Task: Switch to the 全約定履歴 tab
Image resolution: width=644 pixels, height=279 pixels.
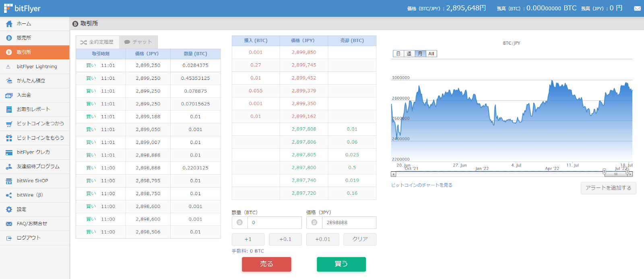Action: point(97,42)
